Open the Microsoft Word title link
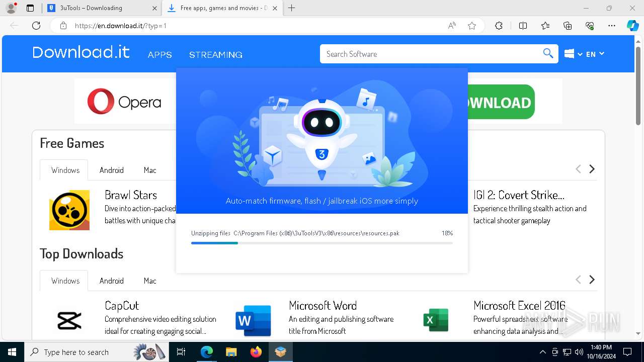644x362 pixels. coord(323,306)
